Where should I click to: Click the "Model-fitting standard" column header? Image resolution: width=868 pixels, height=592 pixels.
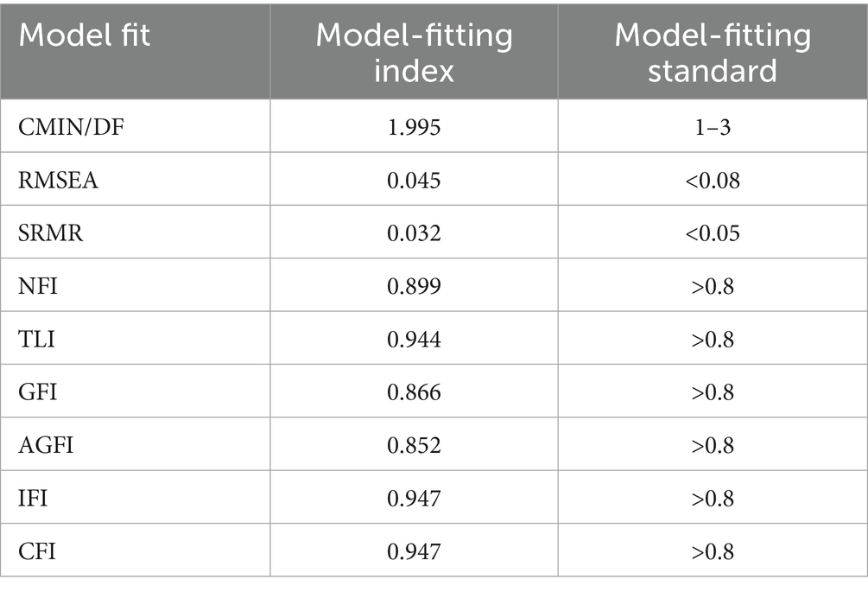pyautogui.click(x=712, y=52)
